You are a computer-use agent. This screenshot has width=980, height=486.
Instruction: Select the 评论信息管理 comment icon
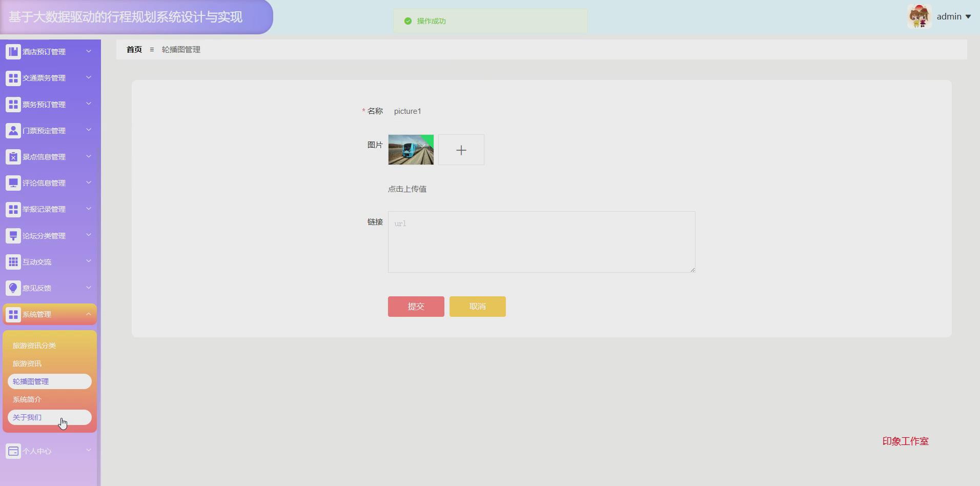13,183
